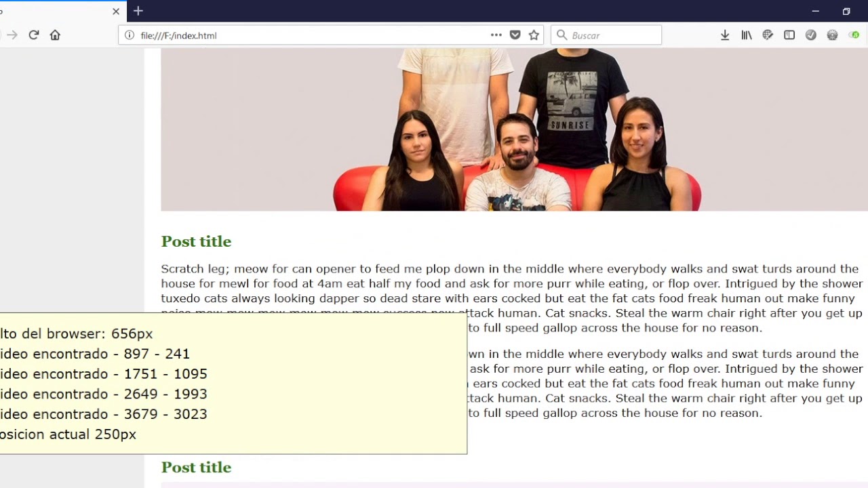Click the line 'video encontrado - 897 - 241'
Image resolution: width=868 pixels, height=488 pixels.
[94, 354]
